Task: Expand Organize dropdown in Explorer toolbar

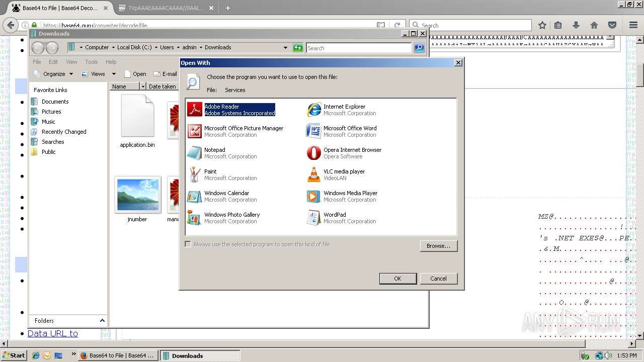Action: [x=71, y=74]
